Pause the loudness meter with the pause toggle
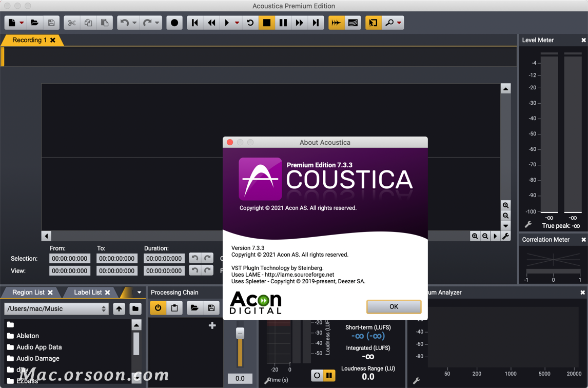Viewport: 588px width, 388px height. 328,375
